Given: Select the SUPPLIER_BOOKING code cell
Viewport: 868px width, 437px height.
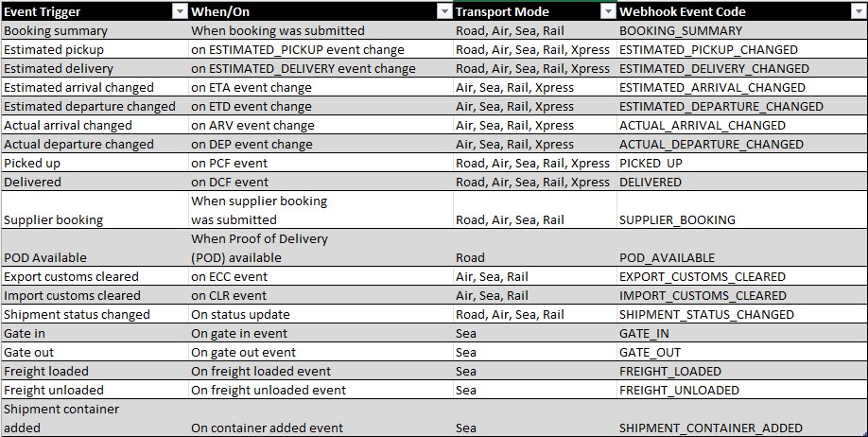Looking at the screenshot, I should pos(677,219).
